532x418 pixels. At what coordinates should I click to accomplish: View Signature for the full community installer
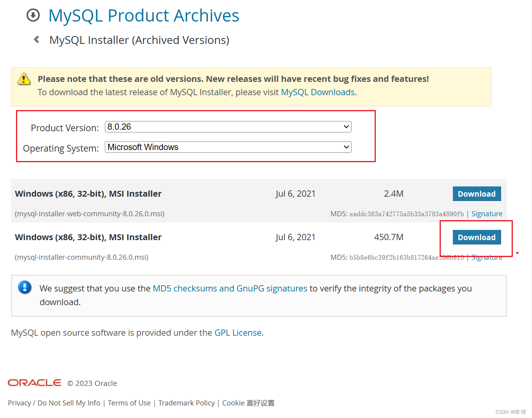tap(487, 257)
